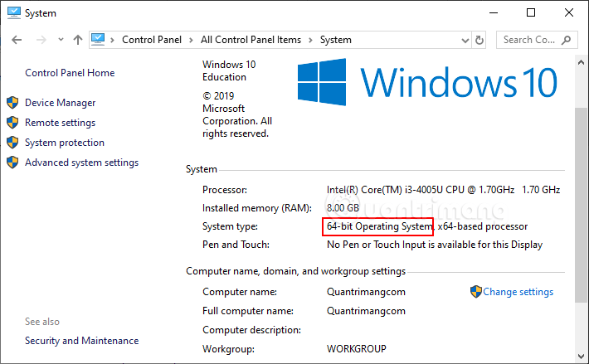Click shield icon beside System protection
Image resolution: width=589 pixels, height=364 pixels.
pos(12,143)
